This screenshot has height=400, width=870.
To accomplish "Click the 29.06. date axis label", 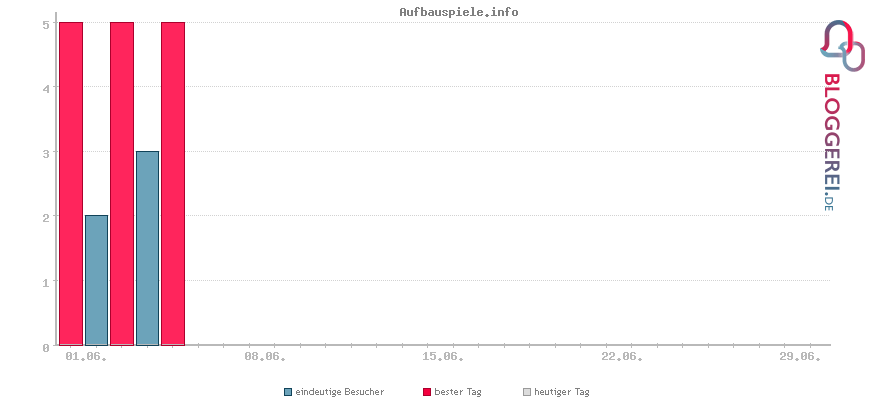I will point(800,357).
